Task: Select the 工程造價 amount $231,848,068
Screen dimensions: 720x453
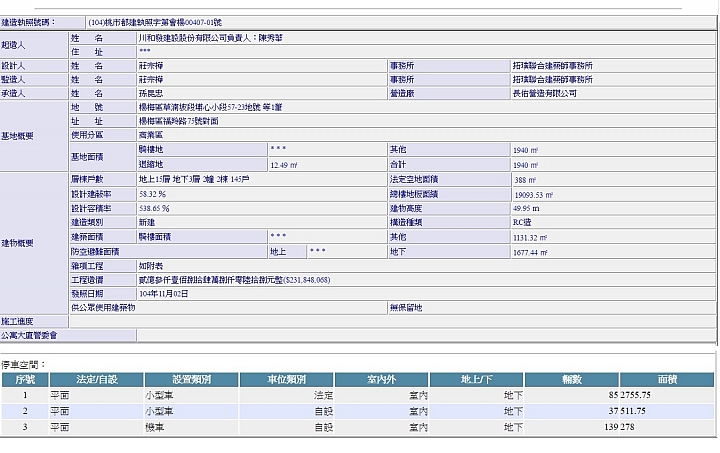Action: point(307,280)
